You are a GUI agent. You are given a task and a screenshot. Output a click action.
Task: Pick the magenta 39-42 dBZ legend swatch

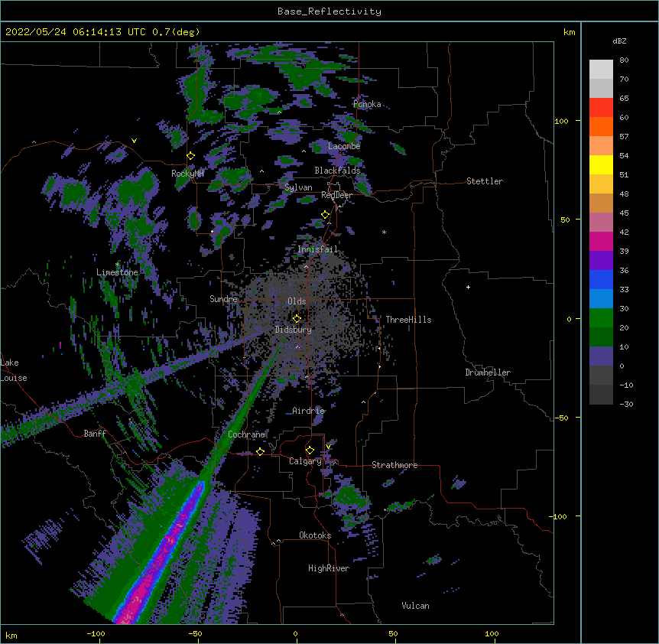[x=601, y=241]
